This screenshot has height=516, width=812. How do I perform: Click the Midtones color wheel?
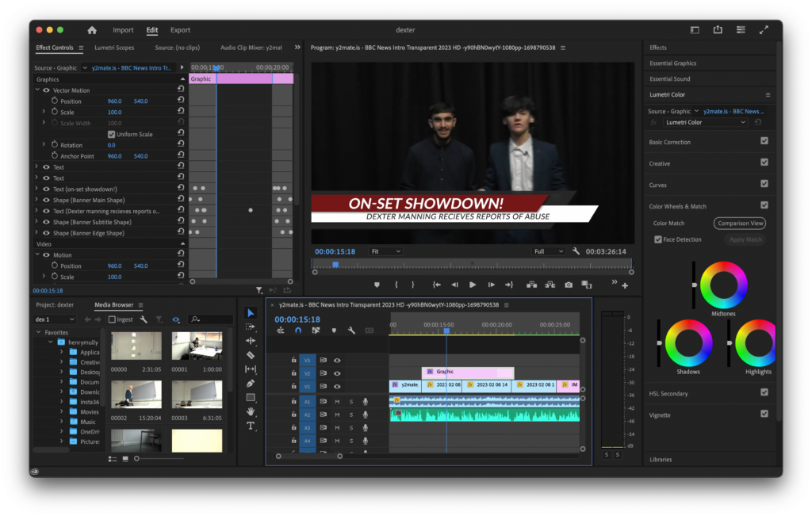point(723,285)
